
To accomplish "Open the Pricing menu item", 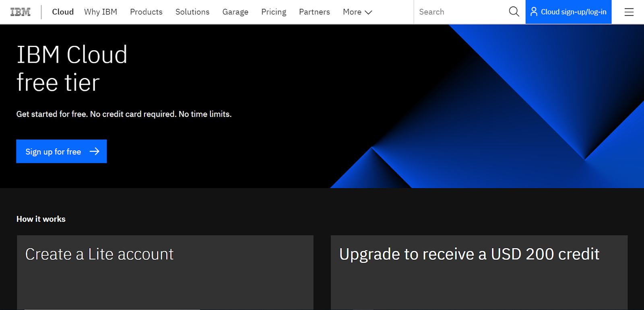I will click(x=274, y=12).
